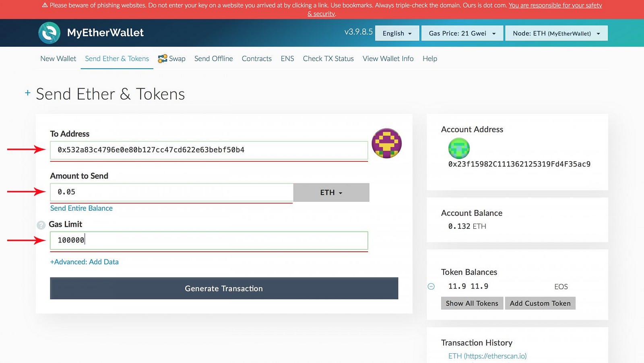Click the MyEtherWallet logo icon
The height and width of the screenshot is (363, 644).
coord(50,33)
